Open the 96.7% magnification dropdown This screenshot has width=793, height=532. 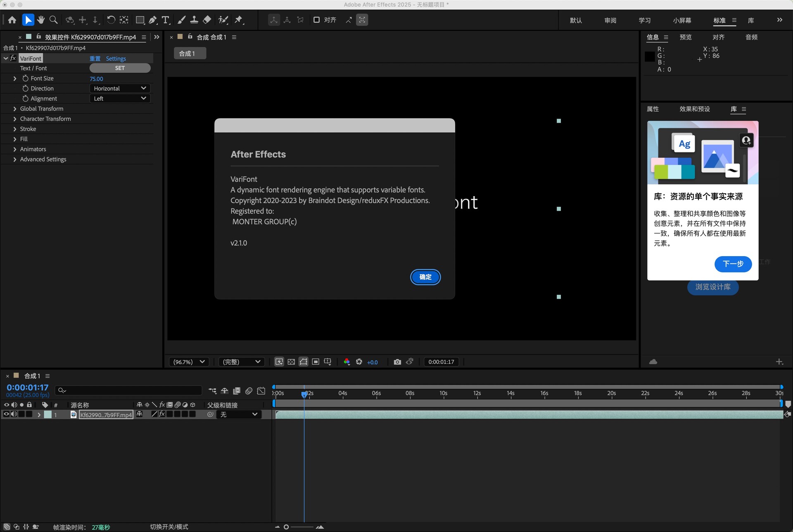point(189,362)
